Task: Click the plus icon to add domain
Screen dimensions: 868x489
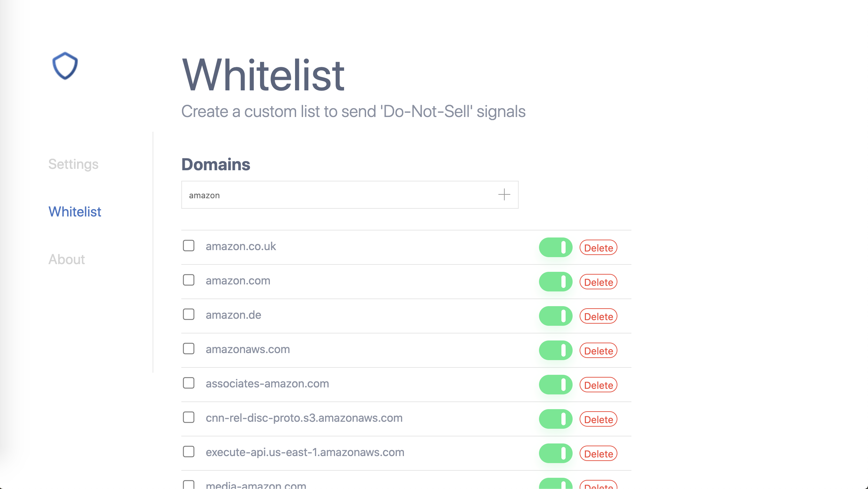Action: point(504,195)
